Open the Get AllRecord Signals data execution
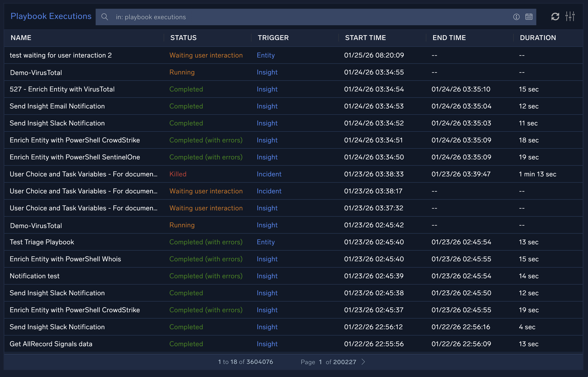This screenshot has height=377, width=588. 51,344
